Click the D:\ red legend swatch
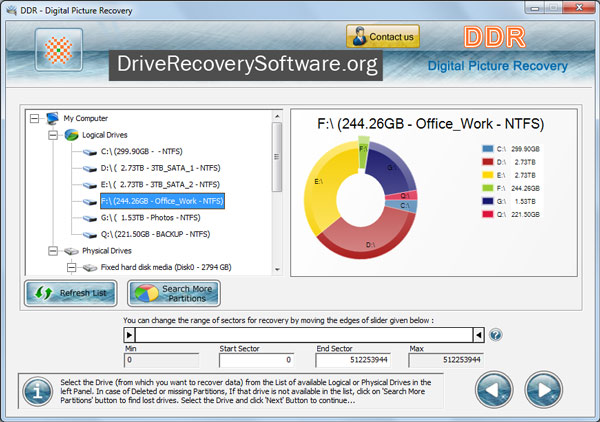 coord(488,162)
